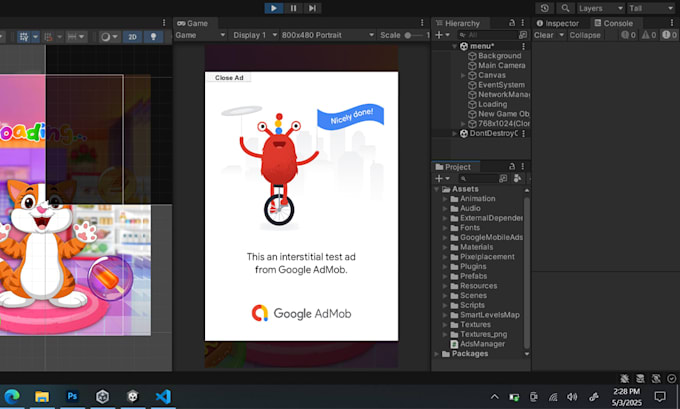Click the Hierarchy add plus button
Viewport: 680px width, 409px height.
442,35
